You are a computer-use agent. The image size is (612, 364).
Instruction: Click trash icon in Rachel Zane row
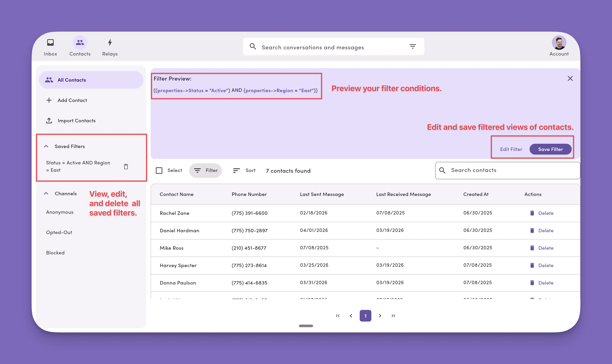[532, 213]
